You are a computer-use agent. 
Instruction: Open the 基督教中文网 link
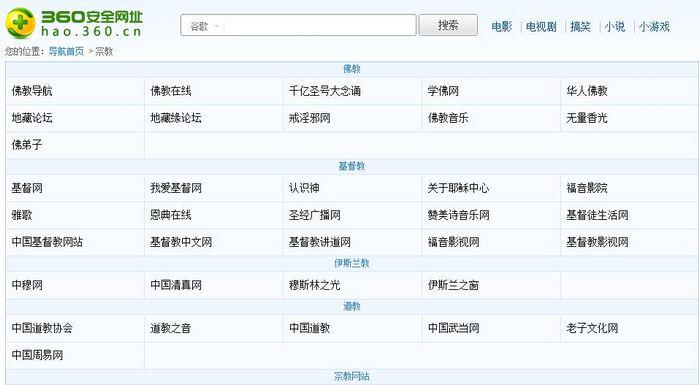click(181, 242)
